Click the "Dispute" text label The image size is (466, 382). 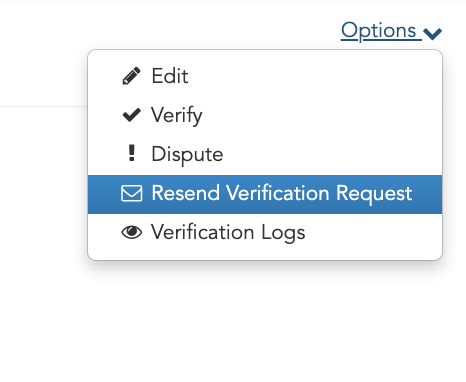[187, 155]
